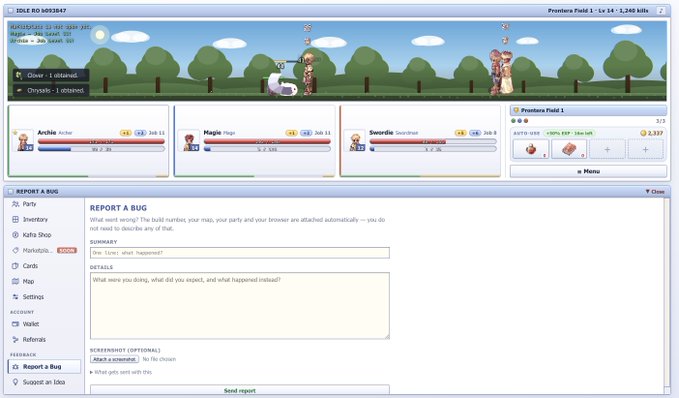Click Swordie's blue badge
The height and width of the screenshot is (398, 679).
pyautogui.click(x=475, y=133)
